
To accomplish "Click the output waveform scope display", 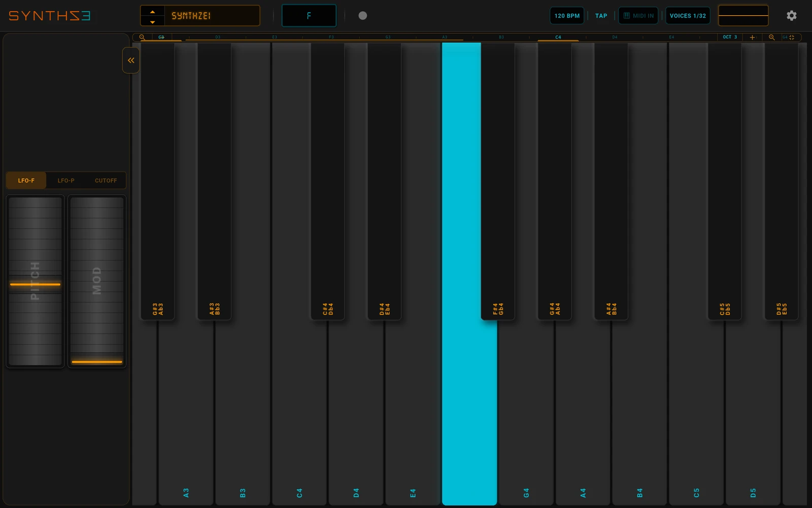I will [743, 16].
